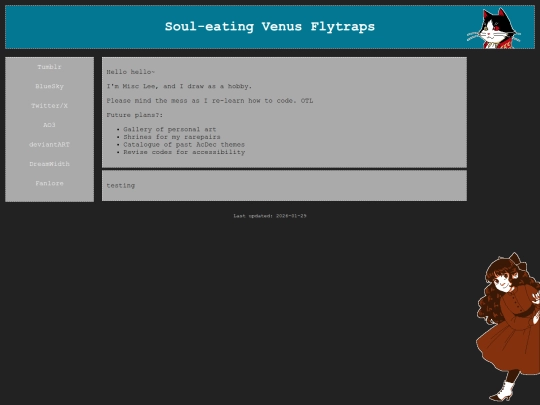Click the 'Future plans?:' heading text
This screenshot has width=540, height=405.
point(134,115)
